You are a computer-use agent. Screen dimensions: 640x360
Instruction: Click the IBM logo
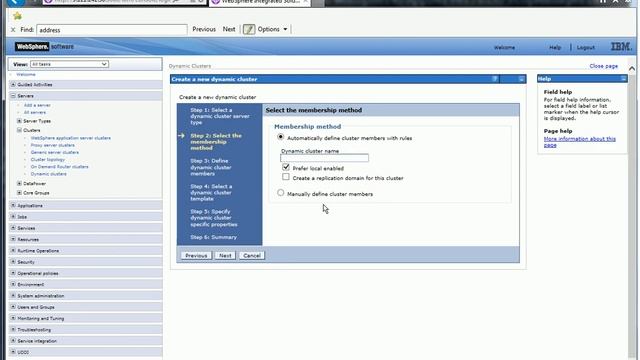click(x=621, y=47)
